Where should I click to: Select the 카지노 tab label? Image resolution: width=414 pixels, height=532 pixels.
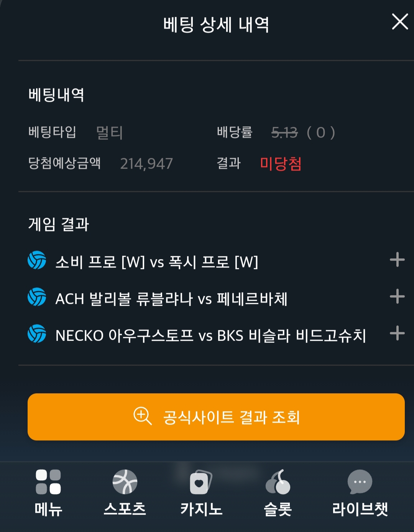(x=201, y=509)
